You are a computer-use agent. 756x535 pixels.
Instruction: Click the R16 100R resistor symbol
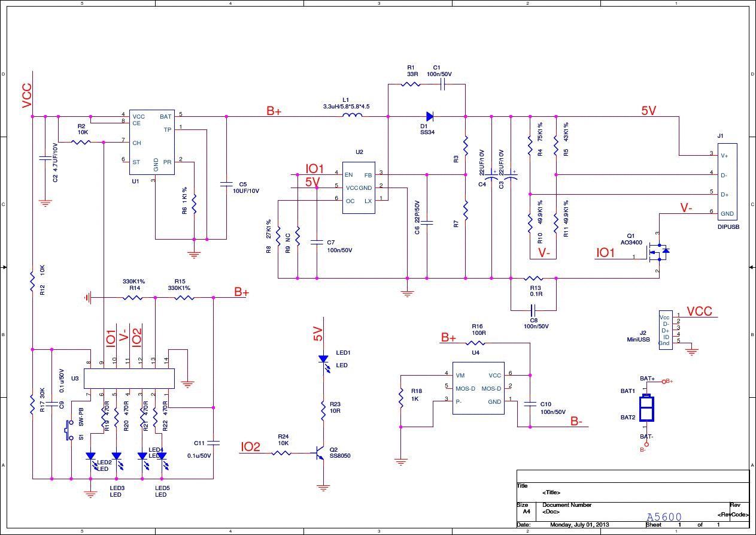pyautogui.click(x=476, y=343)
